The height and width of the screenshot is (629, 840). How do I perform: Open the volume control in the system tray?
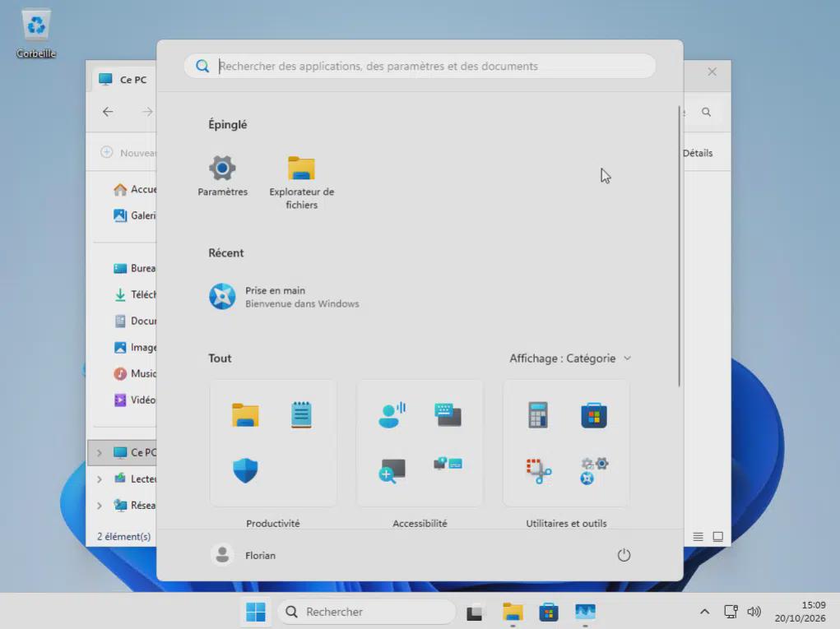pos(754,612)
